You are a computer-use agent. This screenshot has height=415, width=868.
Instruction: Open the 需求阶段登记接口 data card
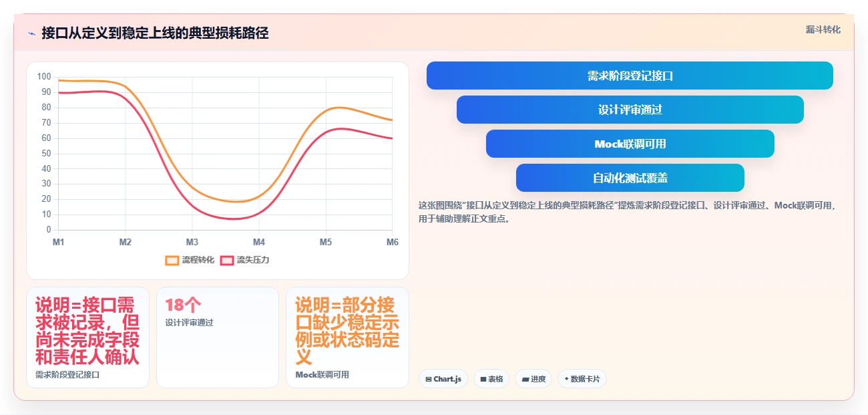(87, 337)
